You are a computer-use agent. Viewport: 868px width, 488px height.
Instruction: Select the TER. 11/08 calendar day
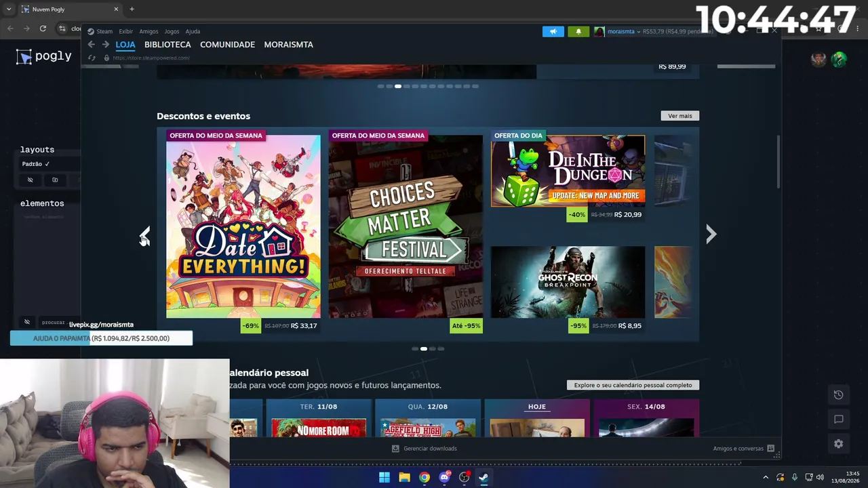tap(319, 407)
